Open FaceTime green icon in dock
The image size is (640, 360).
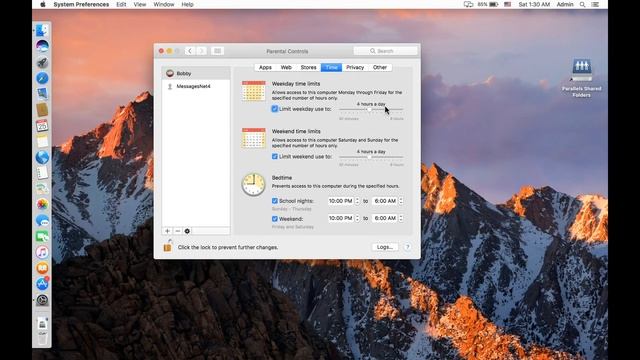coord(42,236)
